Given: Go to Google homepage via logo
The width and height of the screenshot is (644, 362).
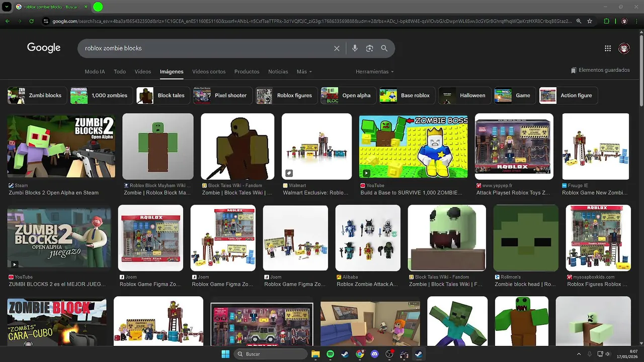Looking at the screenshot, I should 44,48.
